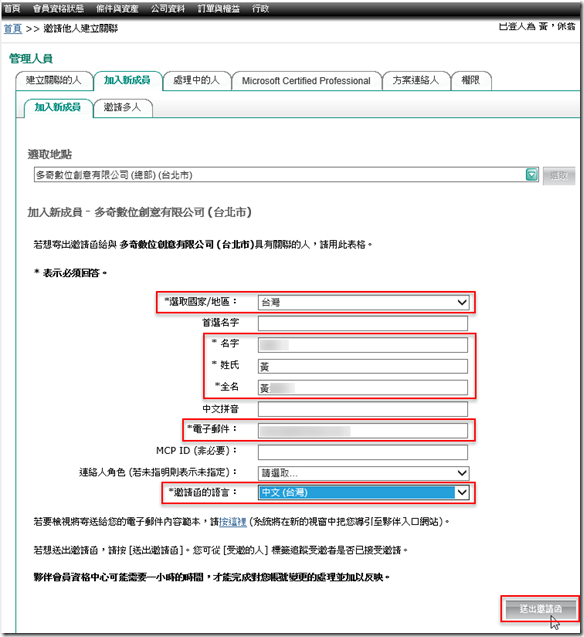Click the 邀請他人建立關聯 breadcrumb text
584x637 pixels.
(x=80, y=28)
